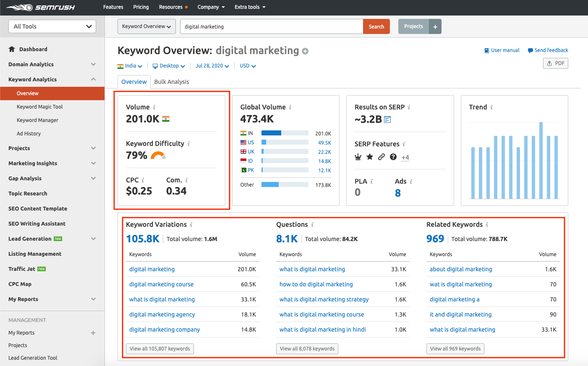
Task: Click the India flag beside the Volume figure
Action: click(x=165, y=119)
